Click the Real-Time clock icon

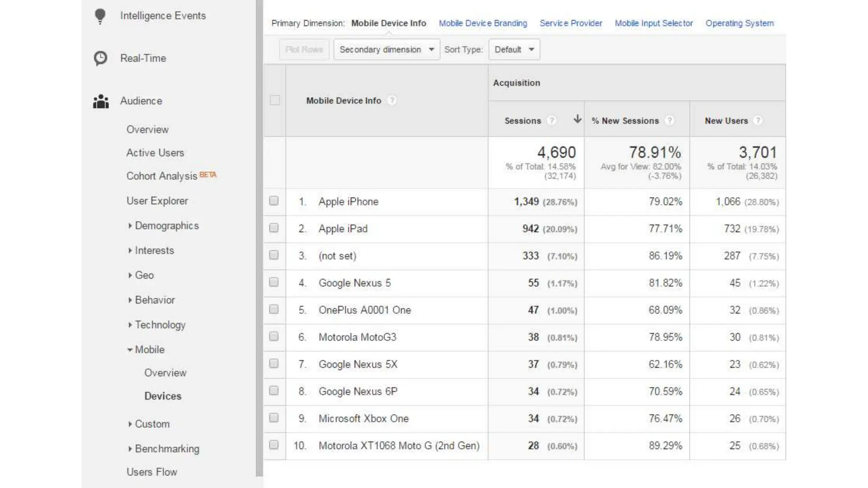pyautogui.click(x=100, y=58)
